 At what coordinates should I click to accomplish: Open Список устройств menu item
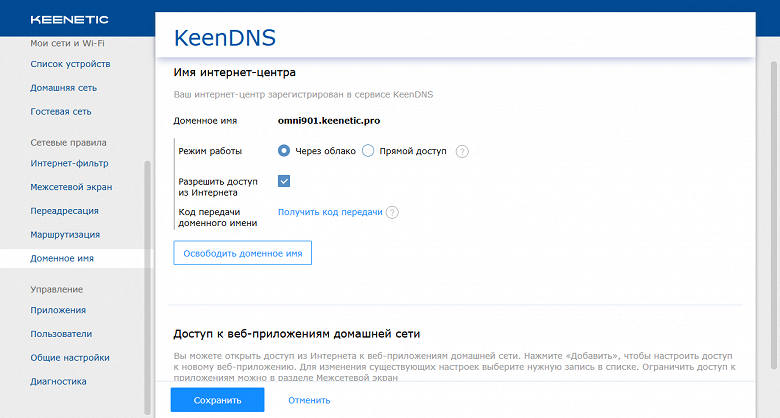point(70,64)
